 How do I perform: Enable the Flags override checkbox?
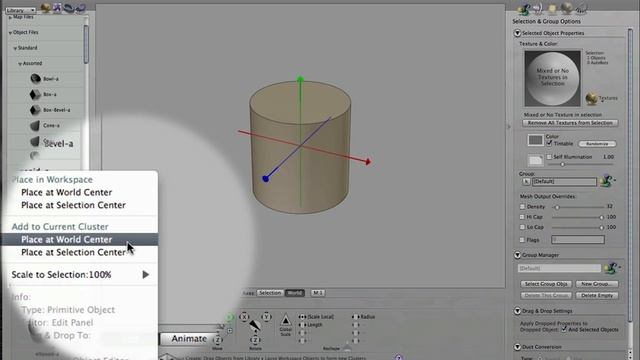point(522,240)
